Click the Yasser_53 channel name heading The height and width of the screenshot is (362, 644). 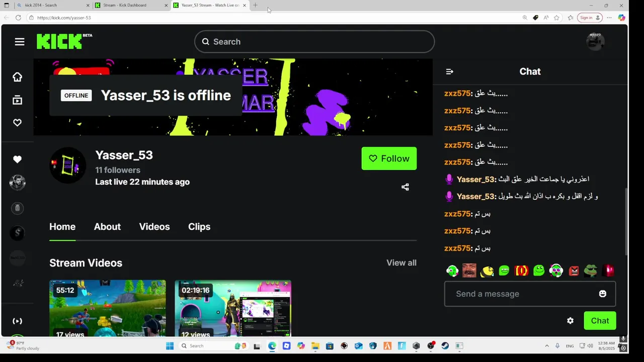click(124, 155)
